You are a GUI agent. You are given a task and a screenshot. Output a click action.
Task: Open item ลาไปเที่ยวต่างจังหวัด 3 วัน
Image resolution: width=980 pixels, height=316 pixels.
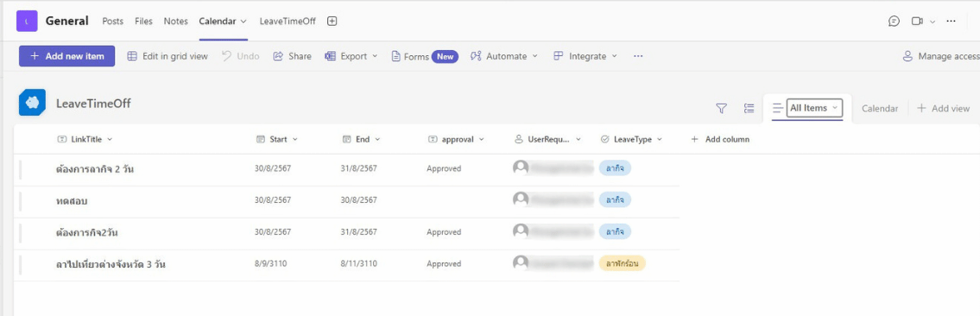(111, 265)
